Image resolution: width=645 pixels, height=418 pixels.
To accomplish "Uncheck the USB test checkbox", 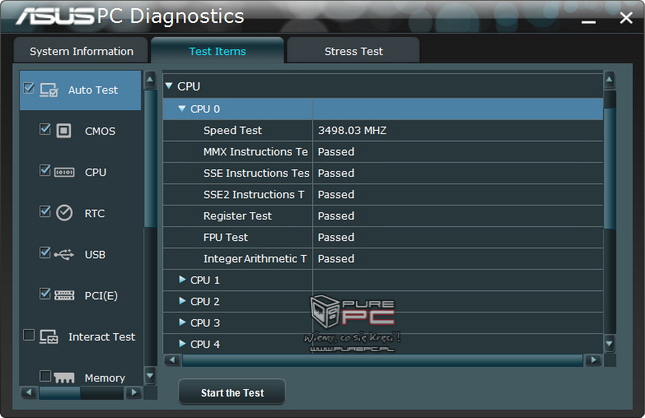I will [45, 252].
